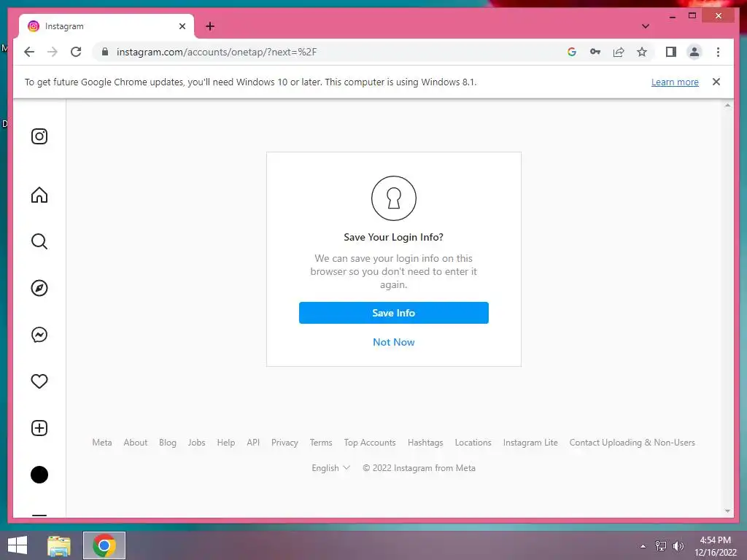Reload the Instagram page
The image size is (747, 560).
(x=76, y=52)
